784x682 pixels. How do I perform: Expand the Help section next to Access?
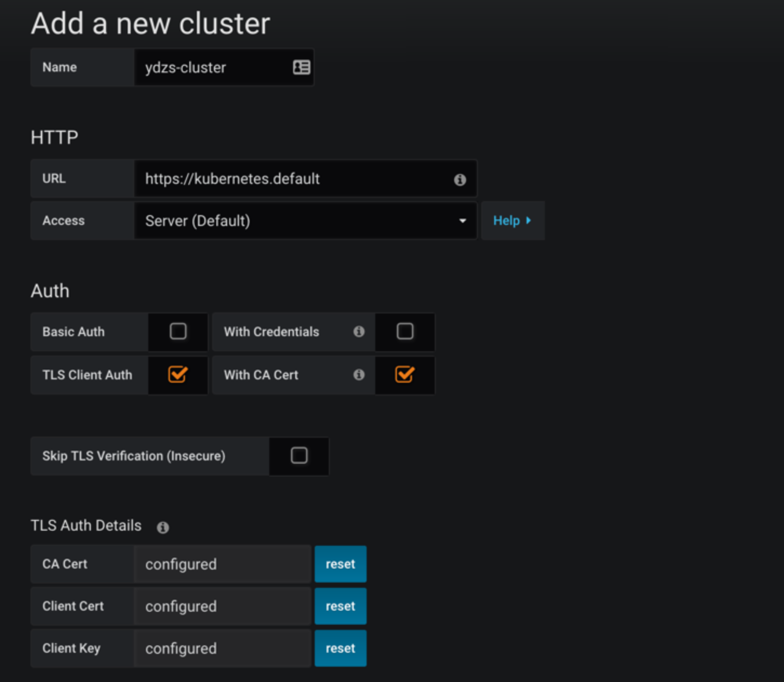[x=513, y=220]
